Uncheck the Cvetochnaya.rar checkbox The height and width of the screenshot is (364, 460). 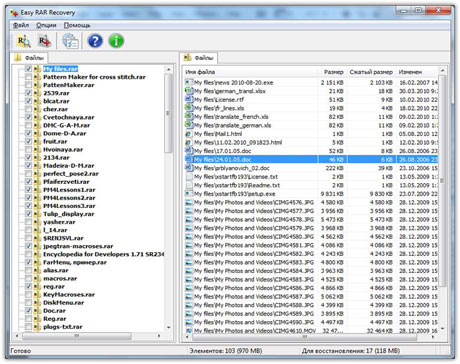tap(28, 117)
